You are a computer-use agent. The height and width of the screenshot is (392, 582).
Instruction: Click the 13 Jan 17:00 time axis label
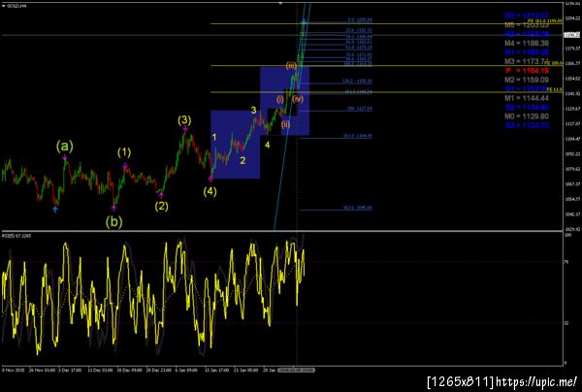pos(216,370)
